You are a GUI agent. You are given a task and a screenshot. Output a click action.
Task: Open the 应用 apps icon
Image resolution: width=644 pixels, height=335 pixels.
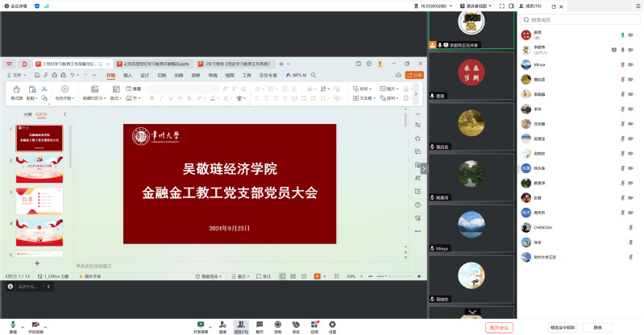point(314,324)
